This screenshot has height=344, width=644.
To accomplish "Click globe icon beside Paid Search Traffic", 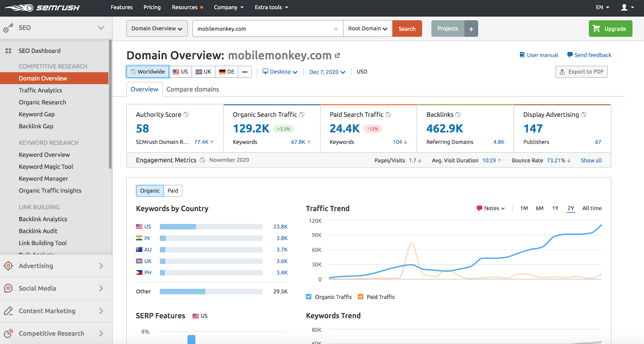I will coord(388,115).
